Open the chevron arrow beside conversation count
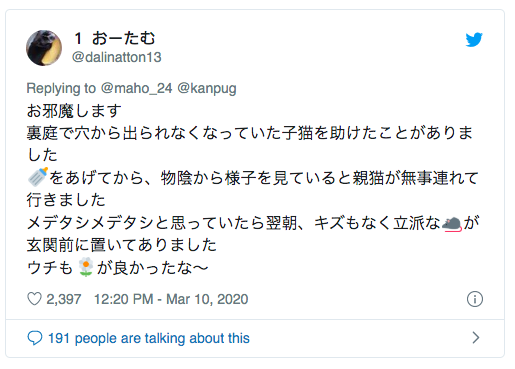The height and width of the screenshot is (369, 515). 476,338
